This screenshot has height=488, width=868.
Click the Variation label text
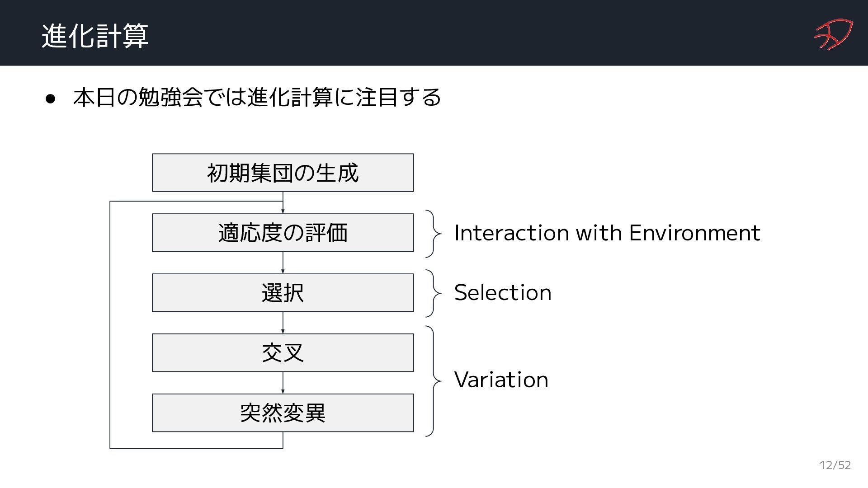point(501,380)
